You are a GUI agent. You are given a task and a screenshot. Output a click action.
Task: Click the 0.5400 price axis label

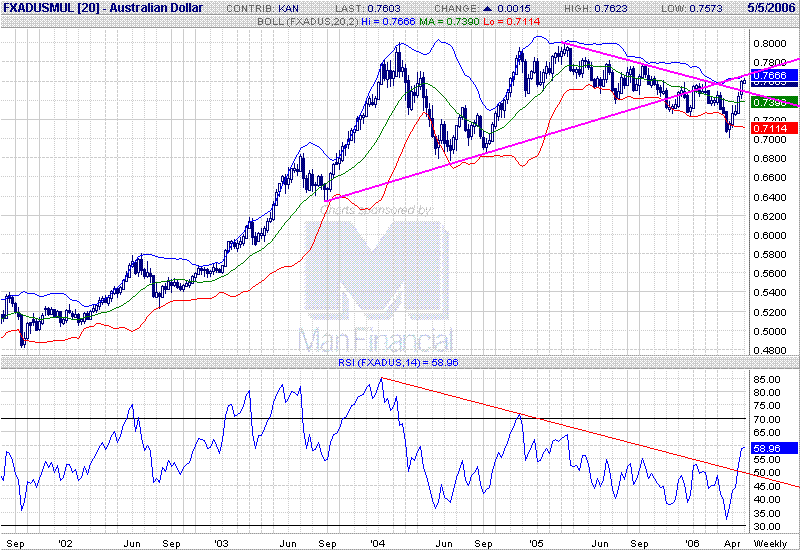click(770, 293)
